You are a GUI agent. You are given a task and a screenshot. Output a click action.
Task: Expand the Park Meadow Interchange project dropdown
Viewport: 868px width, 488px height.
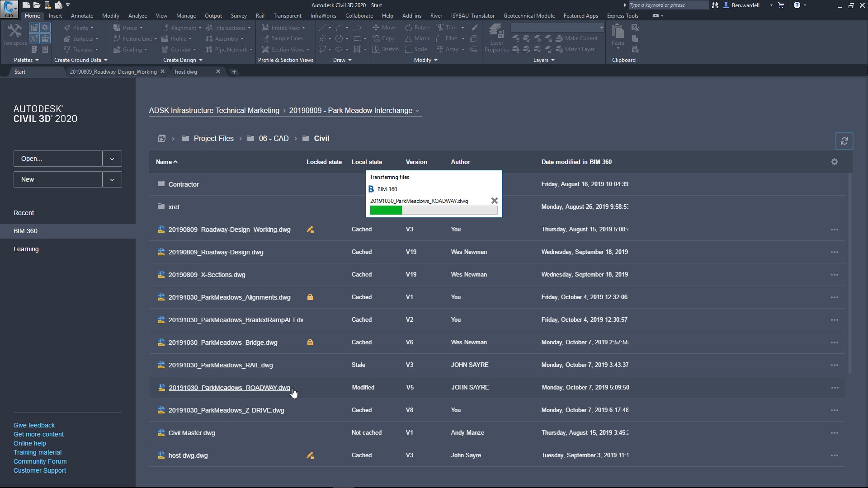[417, 111]
